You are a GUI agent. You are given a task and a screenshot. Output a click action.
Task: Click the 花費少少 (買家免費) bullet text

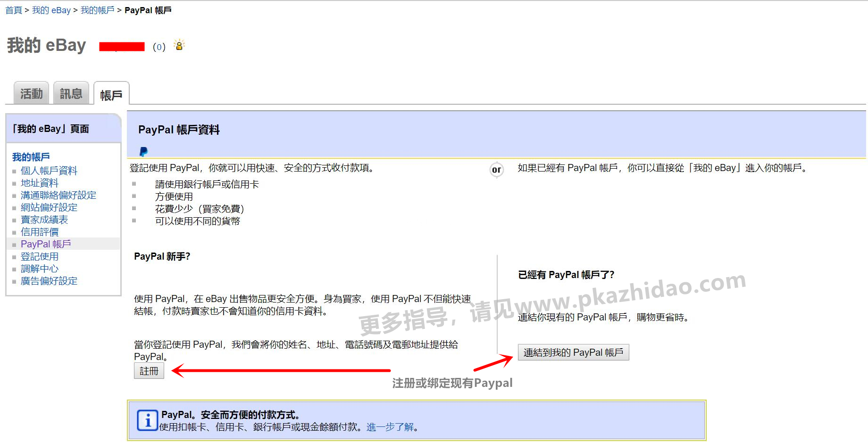tap(200, 209)
